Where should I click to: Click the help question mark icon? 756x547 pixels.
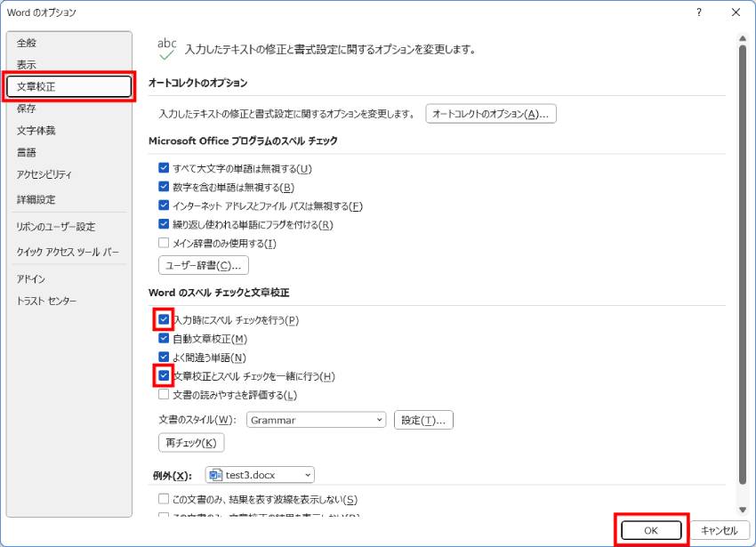pos(699,12)
